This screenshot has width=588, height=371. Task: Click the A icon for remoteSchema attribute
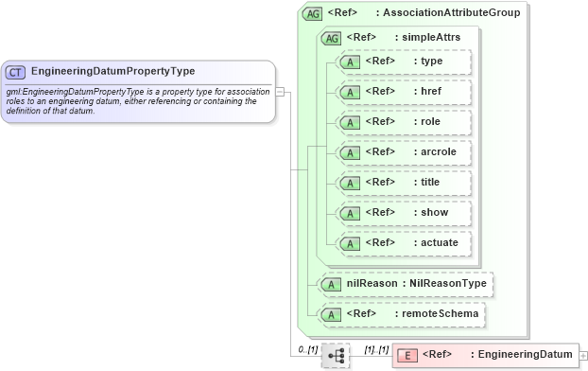point(331,315)
